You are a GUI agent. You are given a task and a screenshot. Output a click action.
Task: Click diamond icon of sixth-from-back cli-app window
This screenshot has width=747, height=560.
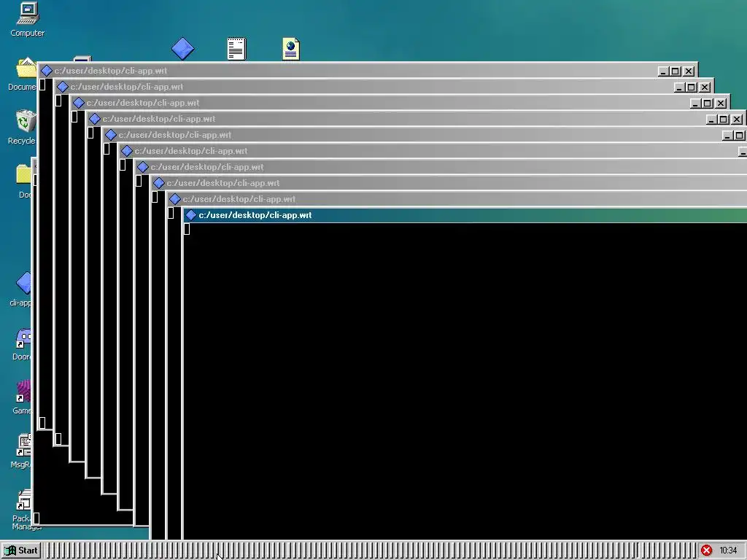127,151
